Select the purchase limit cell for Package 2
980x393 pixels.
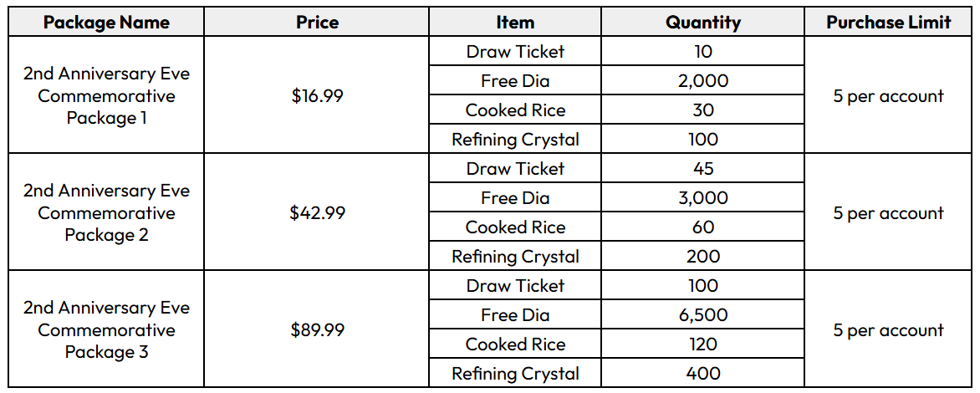tap(888, 212)
